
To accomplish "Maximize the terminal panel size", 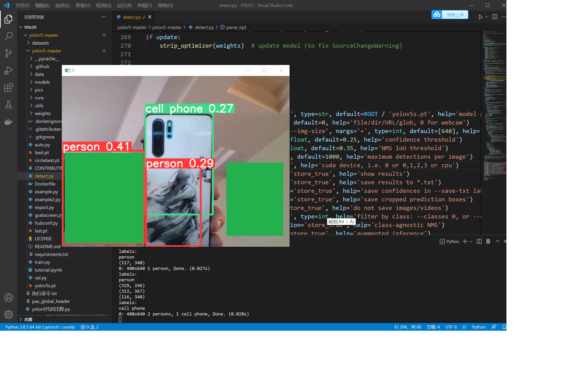I will tap(497, 241).
